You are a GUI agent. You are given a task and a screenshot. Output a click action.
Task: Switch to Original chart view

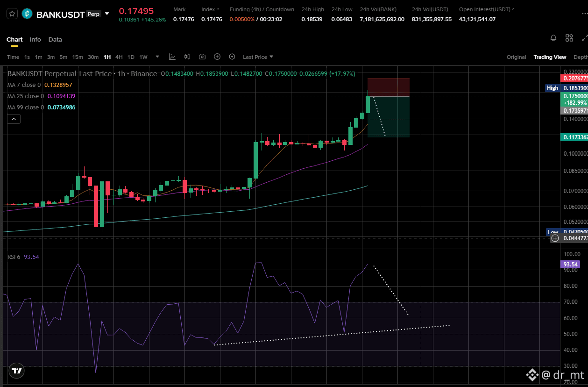(x=517, y=57)
